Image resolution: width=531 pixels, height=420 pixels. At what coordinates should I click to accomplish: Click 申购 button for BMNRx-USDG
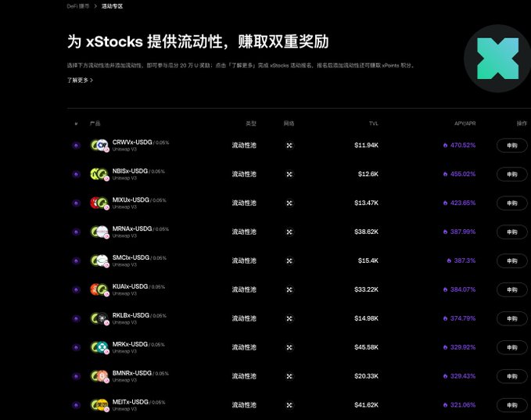(x=511, y=376)
